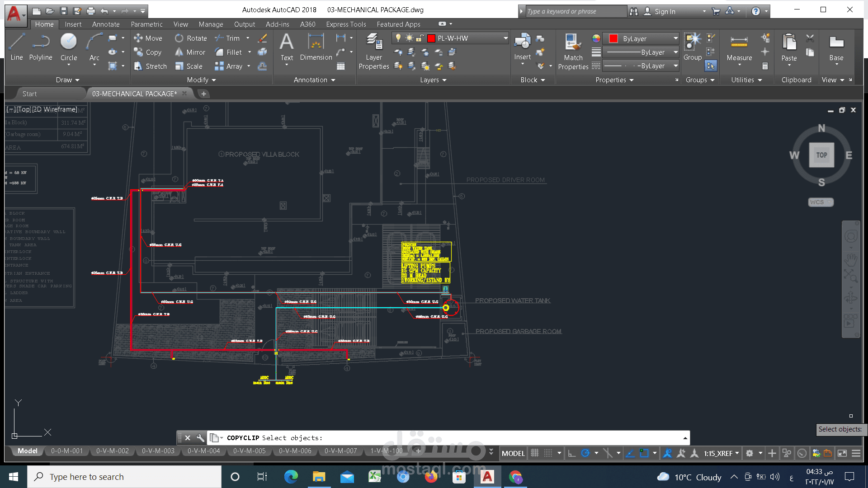Screen dimensions: 868x488
Task: Expand the Layers panel
Action: (433, 80)
